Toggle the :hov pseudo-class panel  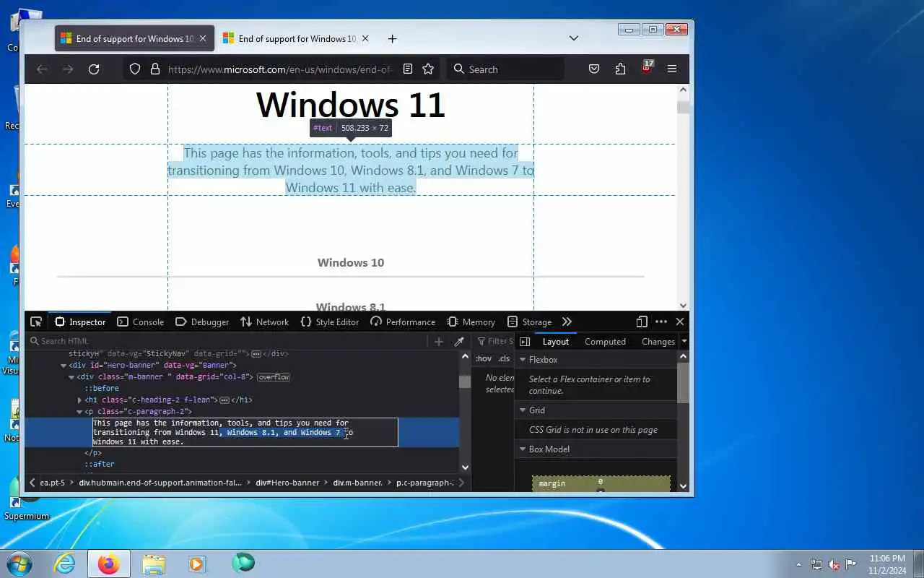click(x=484, y=358)
